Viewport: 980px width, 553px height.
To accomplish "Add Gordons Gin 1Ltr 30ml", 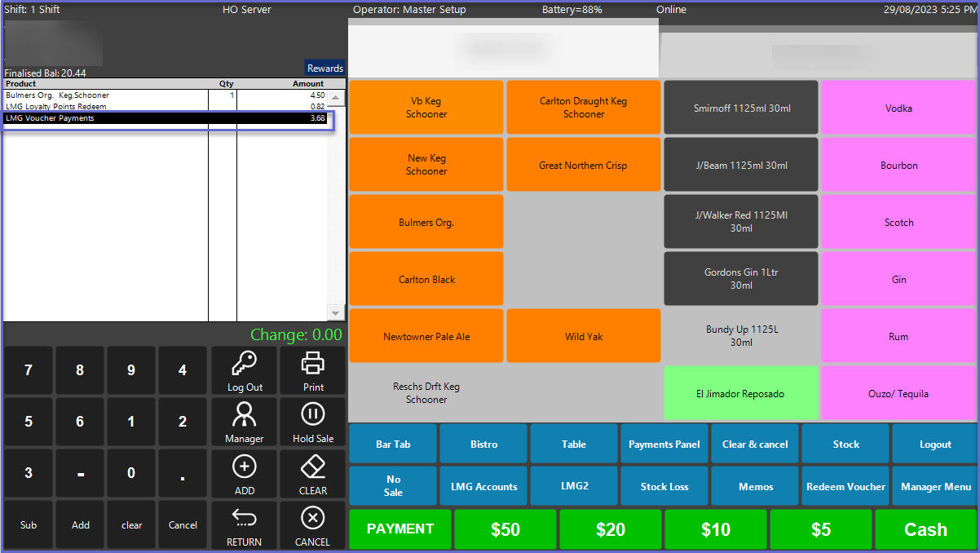I will point(741,279).
